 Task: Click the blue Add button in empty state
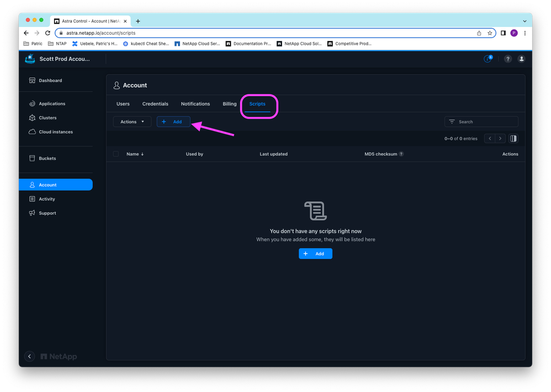(x=315, y=253)
